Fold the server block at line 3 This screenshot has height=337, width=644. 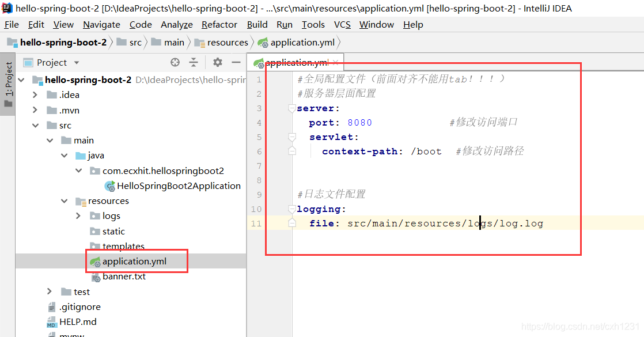click(x=292, y=108)
